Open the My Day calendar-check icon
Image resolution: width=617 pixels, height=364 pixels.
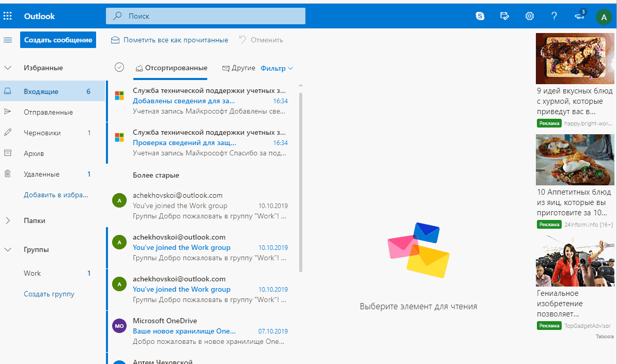[x=504, y=16]
